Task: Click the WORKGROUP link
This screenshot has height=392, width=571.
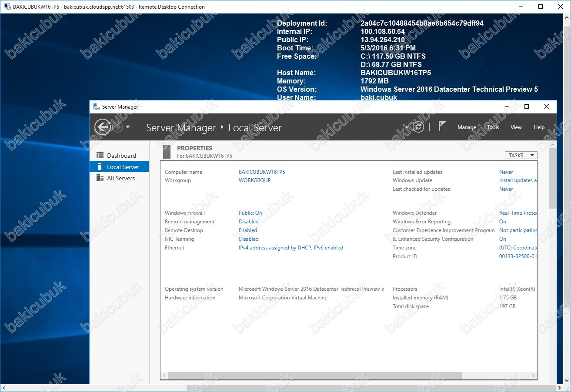Action: pos(255,180)
